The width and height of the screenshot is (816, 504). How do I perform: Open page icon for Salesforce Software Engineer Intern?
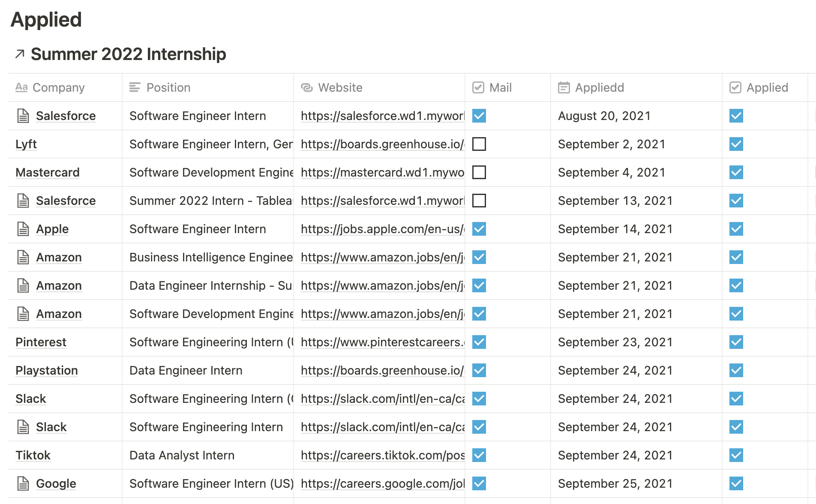point(23,116)
